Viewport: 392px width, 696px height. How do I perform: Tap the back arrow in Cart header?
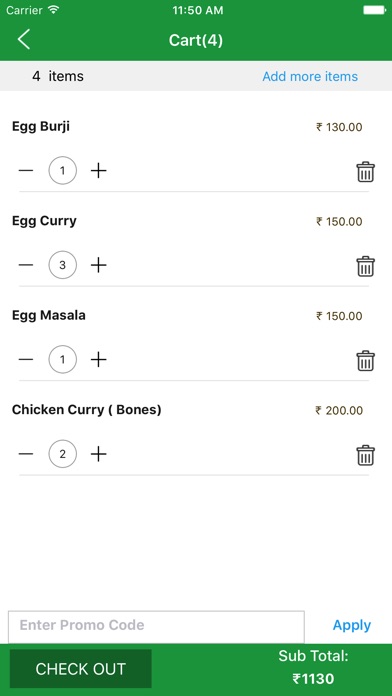click(x=24, y=40)
